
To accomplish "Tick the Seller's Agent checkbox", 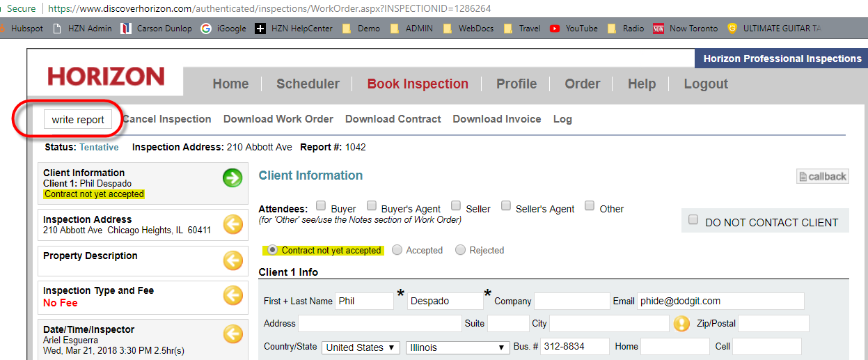I will pyautogui.click(x=506, y=206).
